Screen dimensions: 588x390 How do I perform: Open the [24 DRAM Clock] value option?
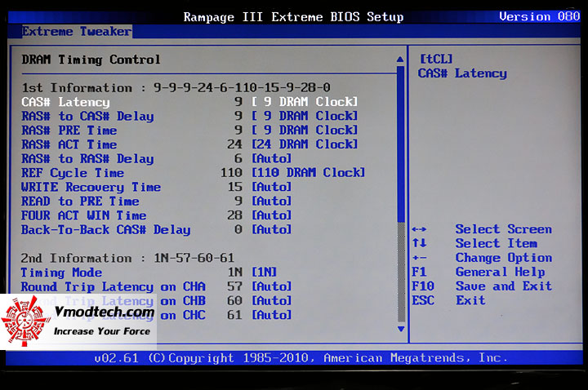click(305, 144)
